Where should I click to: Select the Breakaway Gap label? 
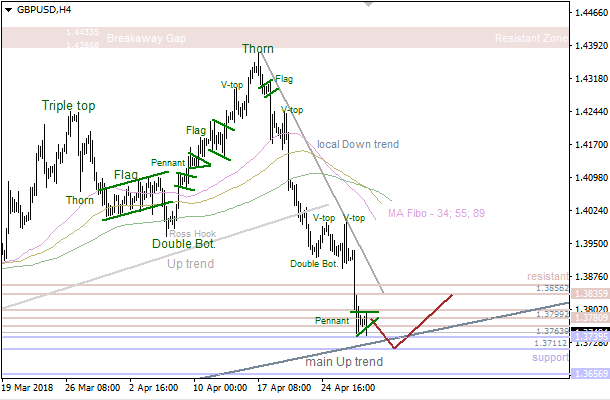point(147,38)
